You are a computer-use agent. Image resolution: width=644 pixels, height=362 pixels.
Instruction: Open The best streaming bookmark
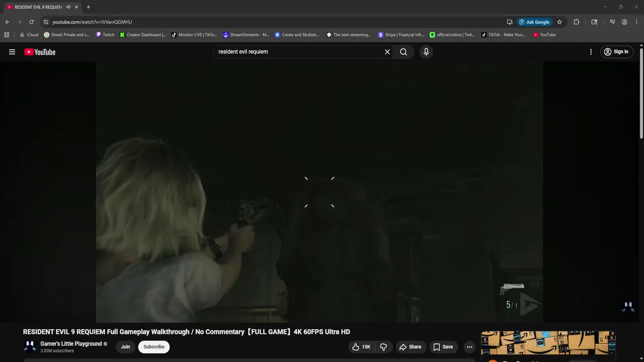tap(349, 35)
